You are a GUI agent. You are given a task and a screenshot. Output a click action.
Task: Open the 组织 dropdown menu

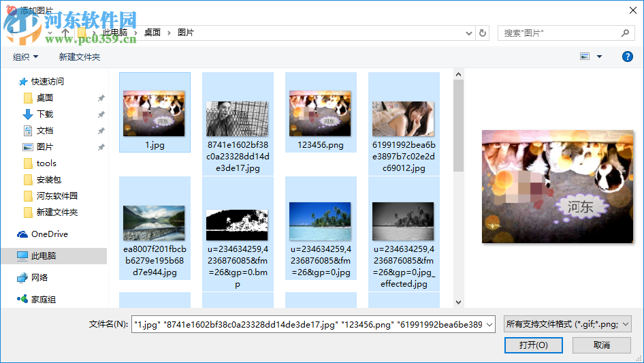click(25, 57)
